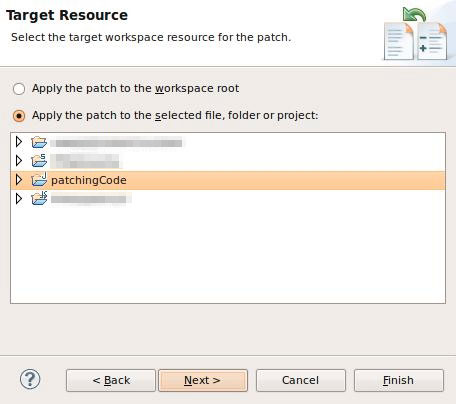
Task: Click empty area of the project tree list
Action: point(228,253)
